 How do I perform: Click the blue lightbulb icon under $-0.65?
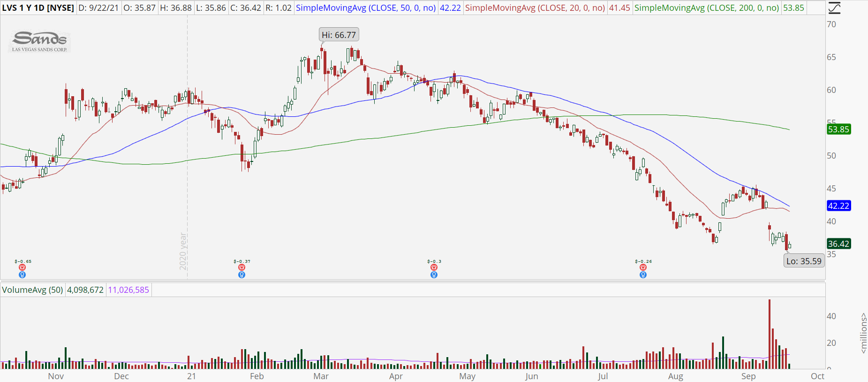(x=22, y=275)
